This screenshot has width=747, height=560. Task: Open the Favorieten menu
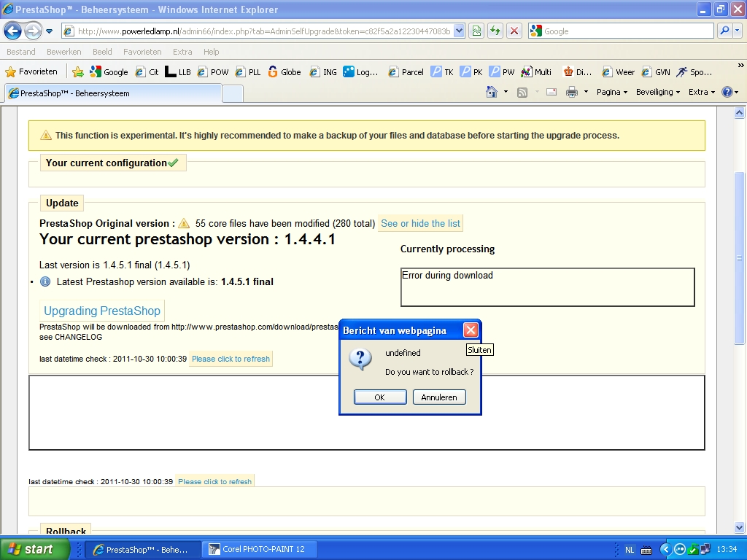[x=142, y=52]
